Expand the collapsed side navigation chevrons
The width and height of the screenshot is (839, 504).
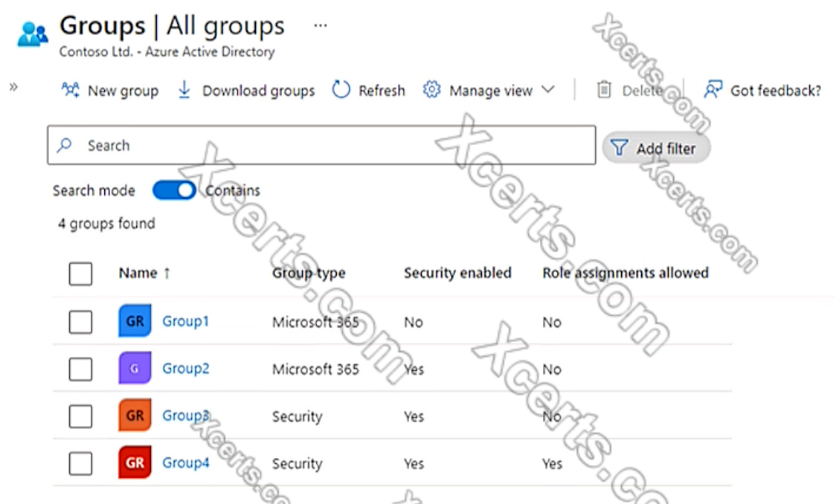13,87
